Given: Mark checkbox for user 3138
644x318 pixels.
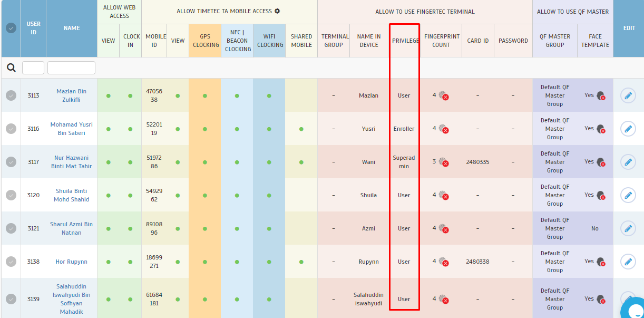Looking at the screenshot, I should (x=11, y=262).
